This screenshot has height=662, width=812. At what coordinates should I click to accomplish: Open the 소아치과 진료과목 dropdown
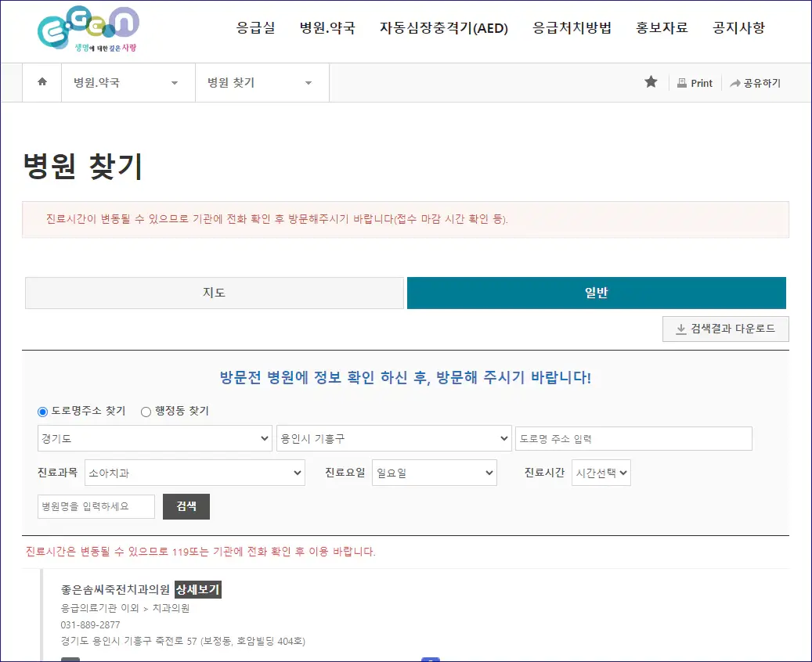tap(194, 473)
